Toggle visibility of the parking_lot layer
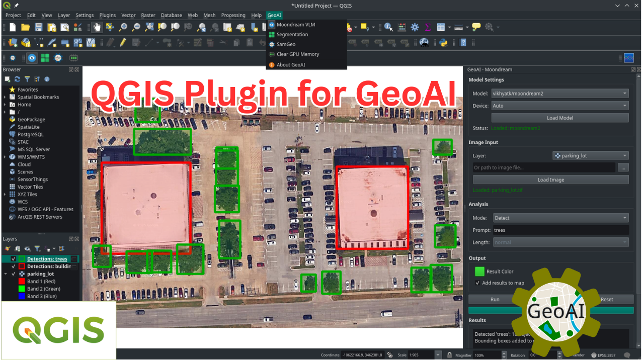The height and width of the screenshot is (362, 644). tap(14, 274)
